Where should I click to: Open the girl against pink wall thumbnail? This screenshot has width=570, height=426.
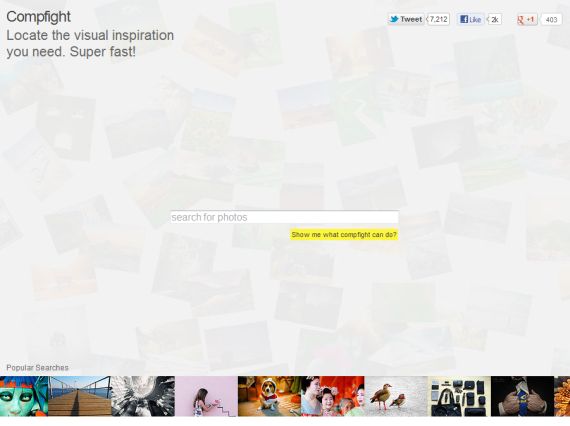click(x=206, y=396)
